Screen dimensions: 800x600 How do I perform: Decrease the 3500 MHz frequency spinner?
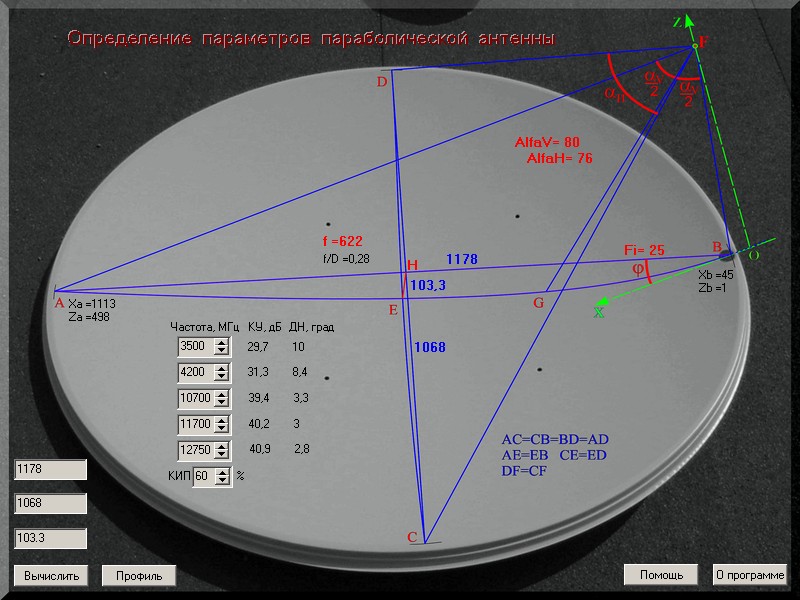tap(221, 351)
